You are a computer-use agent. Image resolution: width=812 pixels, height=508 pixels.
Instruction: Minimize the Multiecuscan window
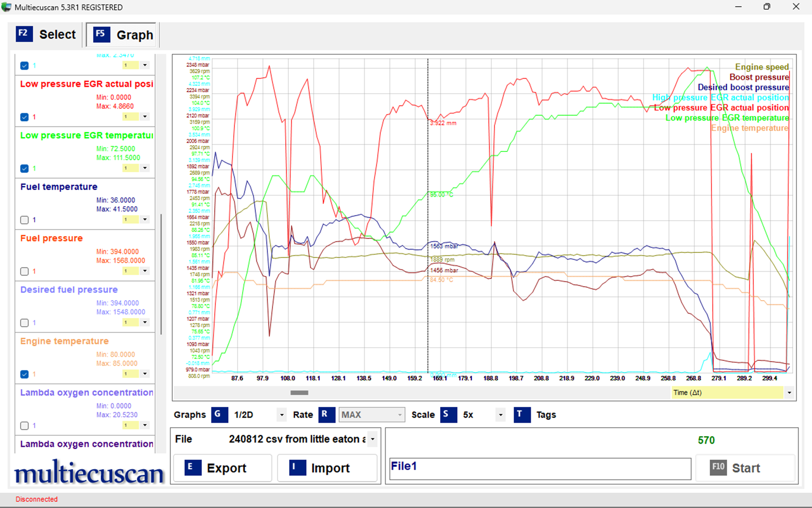pyautogui.click(x=738, y=7)
